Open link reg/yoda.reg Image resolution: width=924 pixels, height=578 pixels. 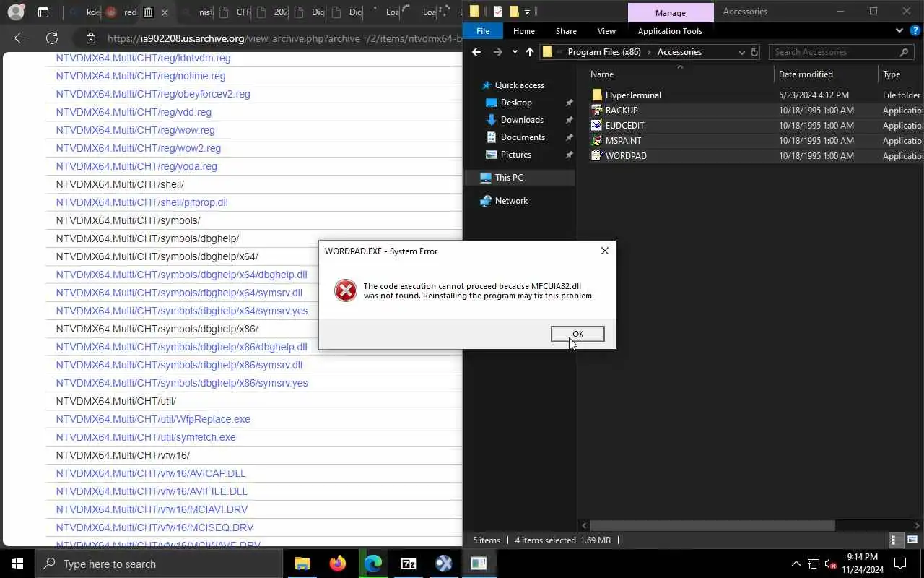[x=136, y=166]
